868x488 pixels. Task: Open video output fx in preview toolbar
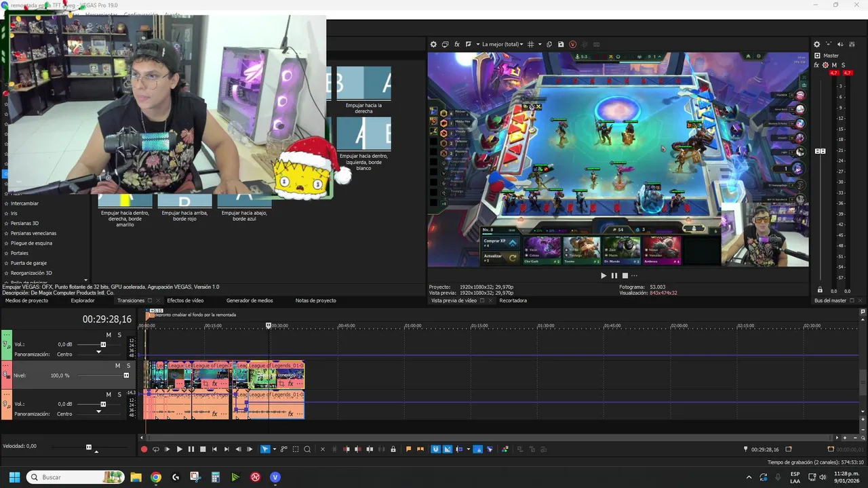pos(457,45)
